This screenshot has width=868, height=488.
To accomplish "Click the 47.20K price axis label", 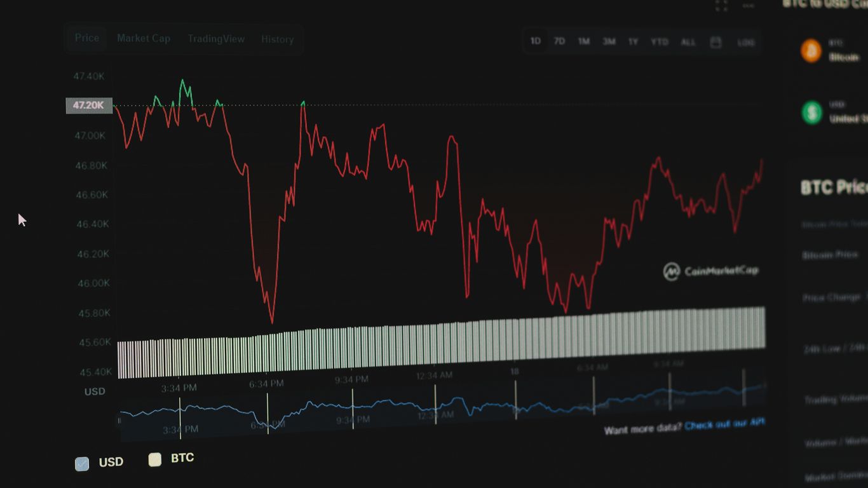I will click(88, 105).
